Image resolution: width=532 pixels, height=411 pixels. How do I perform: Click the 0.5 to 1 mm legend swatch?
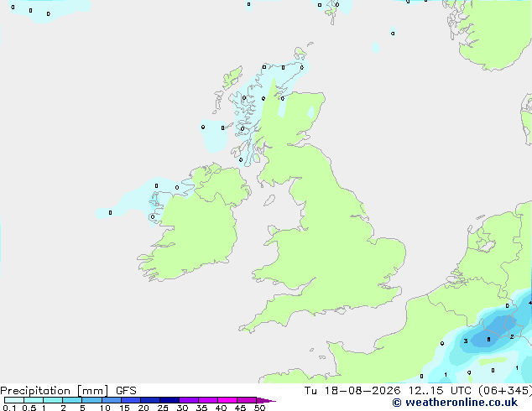(34, 400)
